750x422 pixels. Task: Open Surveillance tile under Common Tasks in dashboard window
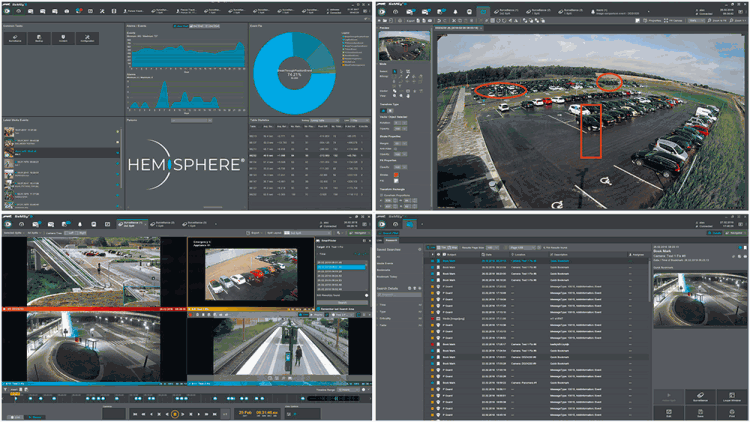15,38
